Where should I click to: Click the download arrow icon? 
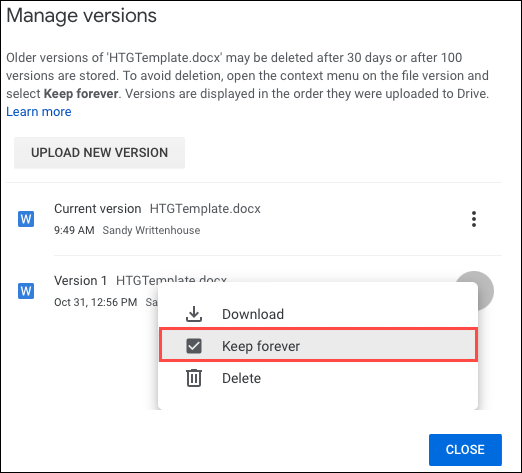(194, 314)
